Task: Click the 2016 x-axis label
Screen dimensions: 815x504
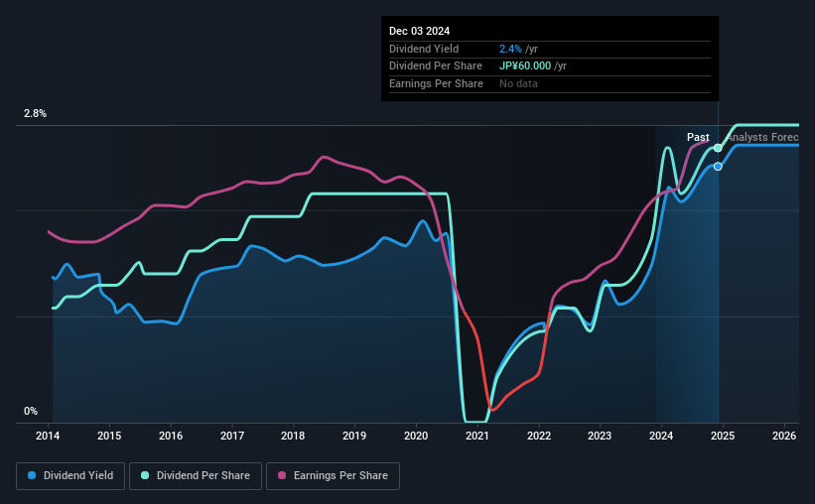Action: (x=171, y=436)
